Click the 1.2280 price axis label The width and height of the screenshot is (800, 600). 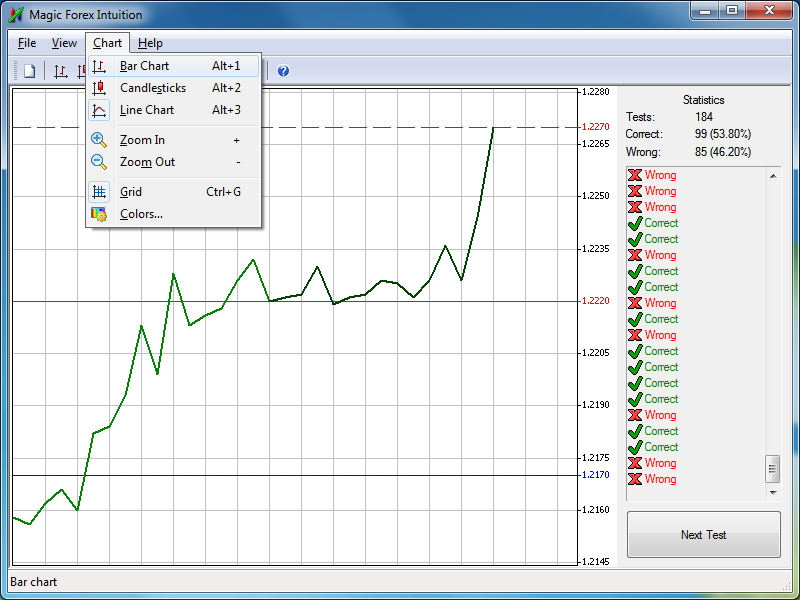point(595,92)
